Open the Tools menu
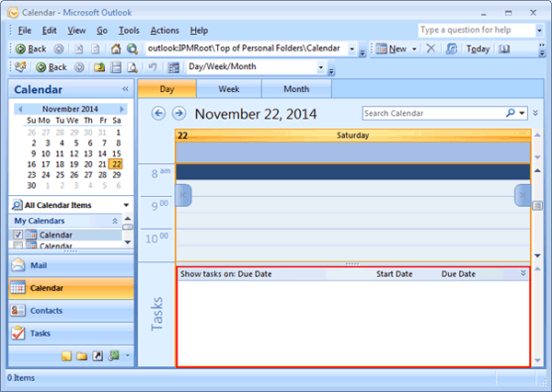552x392 pixels. (x=129, y=30)
